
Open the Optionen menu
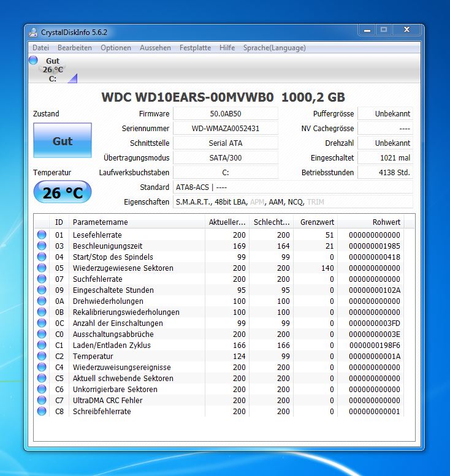[x=116, y=48]
